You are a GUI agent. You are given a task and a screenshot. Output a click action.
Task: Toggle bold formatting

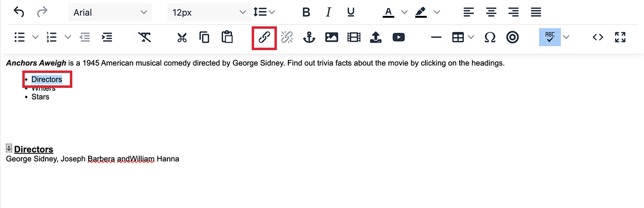(x=306, y=12)
